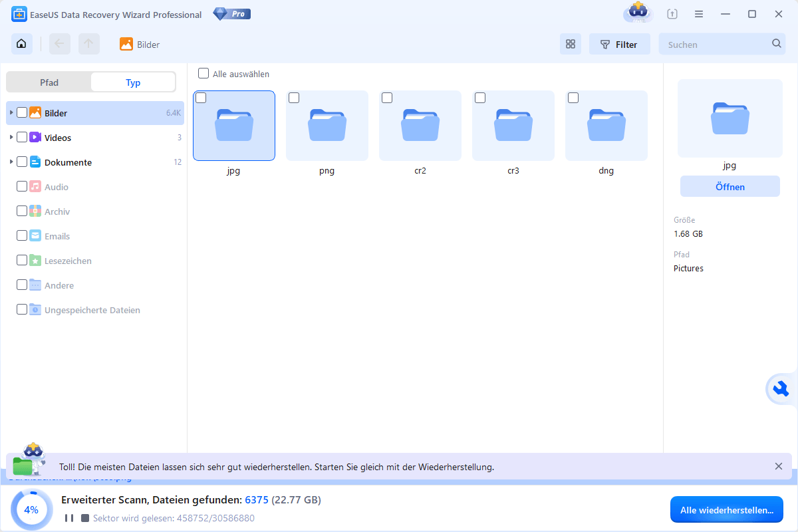Click the Pro diamond badge
This screenshot has height=532, width=798.
click(x=232, y=14)
